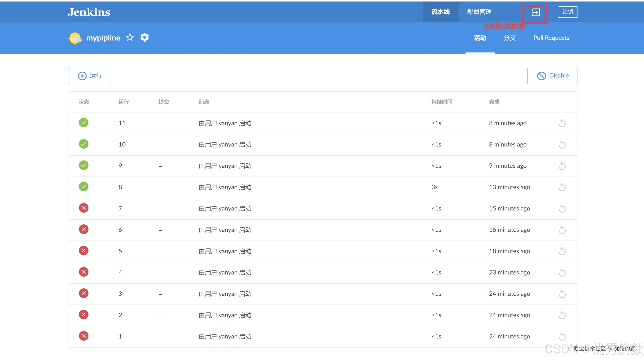Select 配置管理 in the top navigation
644x360 pixels.
click(x=479, y=12)
